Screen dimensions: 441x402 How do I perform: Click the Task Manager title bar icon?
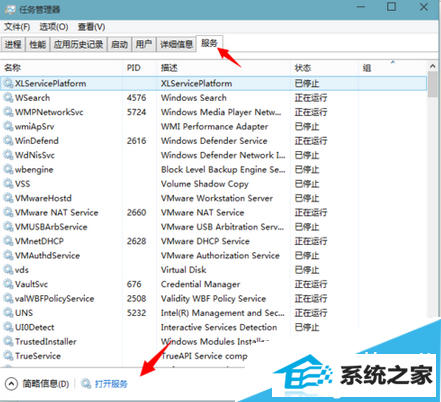click(x=10, y=9)
